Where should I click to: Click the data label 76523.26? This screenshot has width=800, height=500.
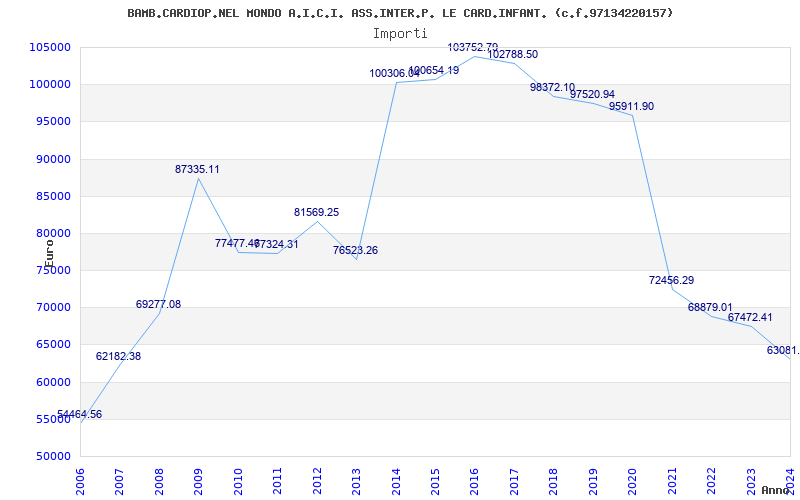pos(356,251)
